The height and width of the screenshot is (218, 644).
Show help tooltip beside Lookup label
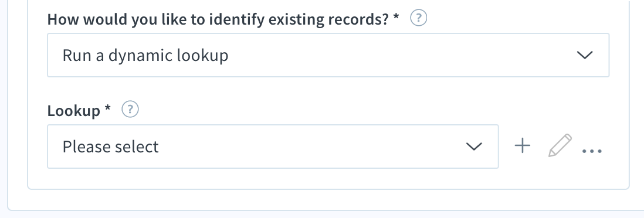pyautogui.click(x=130, y=110)
